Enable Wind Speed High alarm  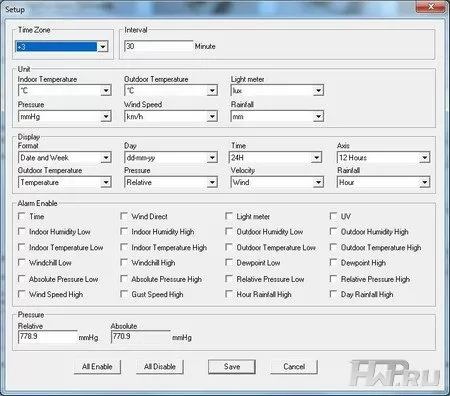pyautogui.click(x=22, y=294)
